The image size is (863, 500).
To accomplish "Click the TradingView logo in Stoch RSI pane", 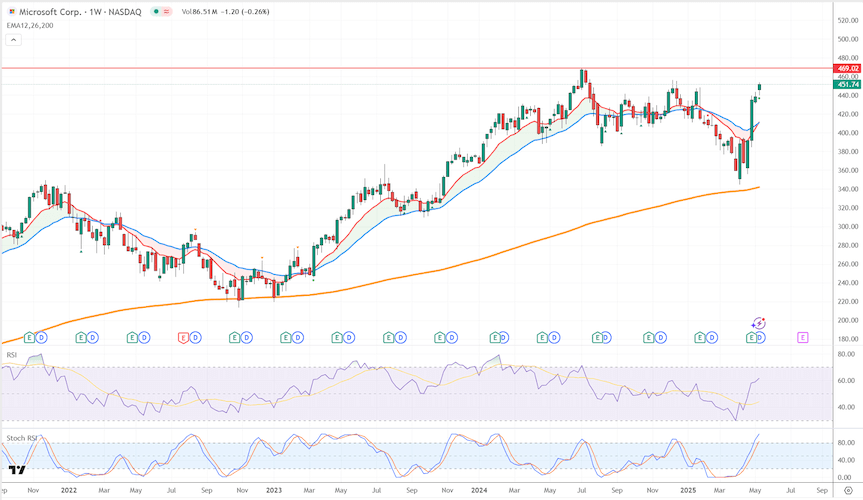I will (17, 470).
